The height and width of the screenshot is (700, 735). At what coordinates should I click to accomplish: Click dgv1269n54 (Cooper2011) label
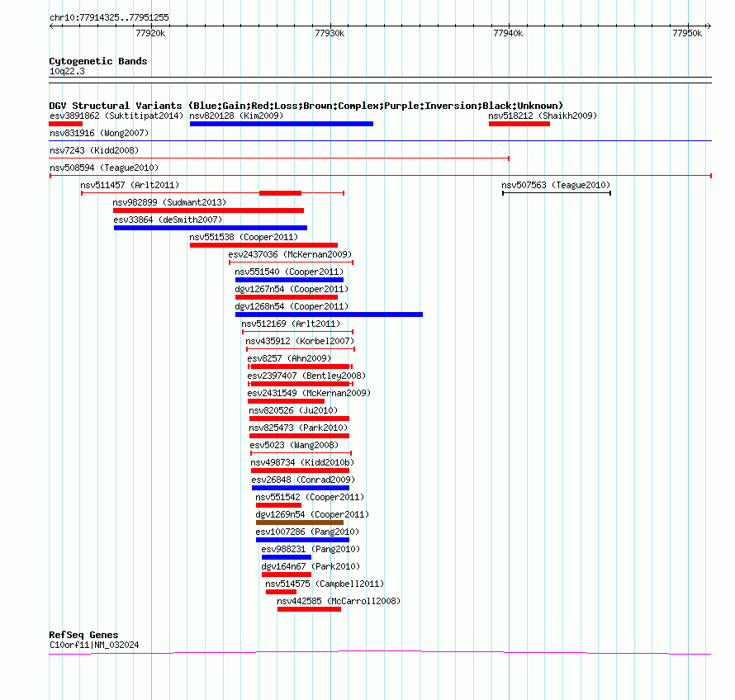pyautogui.click(x=312, y=514)
